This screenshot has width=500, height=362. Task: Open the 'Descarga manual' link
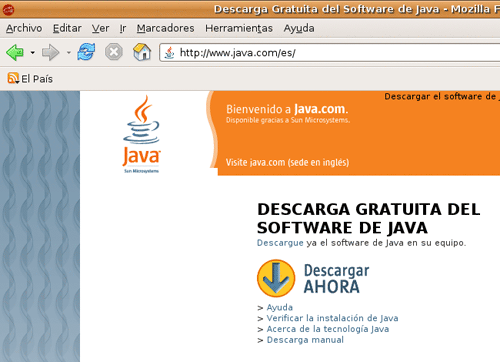pos(305,340)
